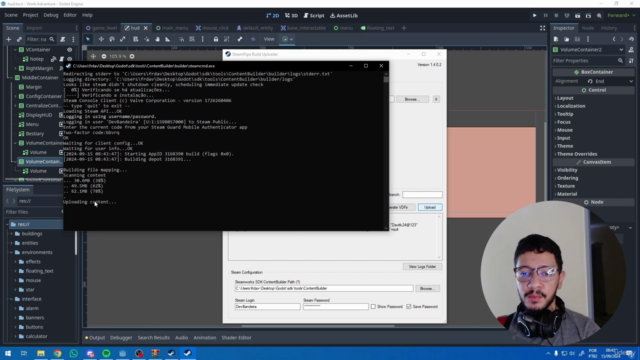Image resolution: width=640 pixels, height=360 pixels.
Task: Uncheck the Save Password checkbox
Action: pyautogui.click(x=409, y=307)
